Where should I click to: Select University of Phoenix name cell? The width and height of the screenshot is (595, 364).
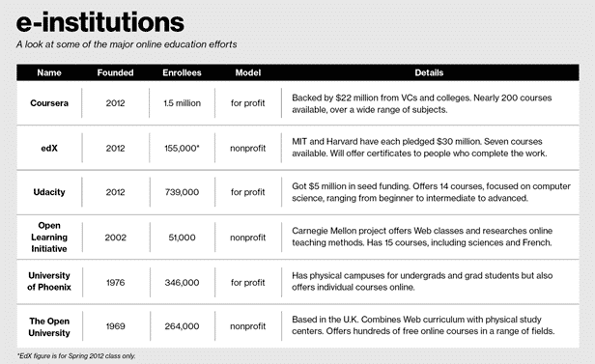pyautogui.click(x=49, y=281)
